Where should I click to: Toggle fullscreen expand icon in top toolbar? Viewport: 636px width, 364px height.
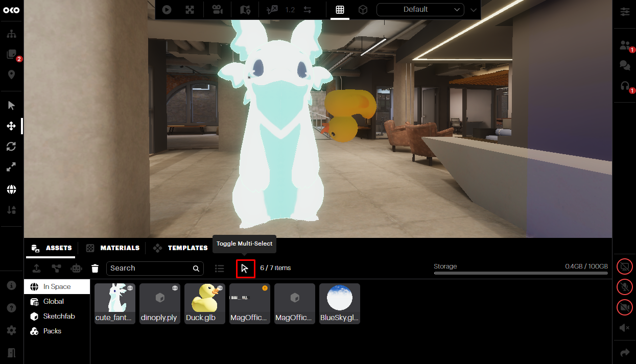(x=190, y=9)
